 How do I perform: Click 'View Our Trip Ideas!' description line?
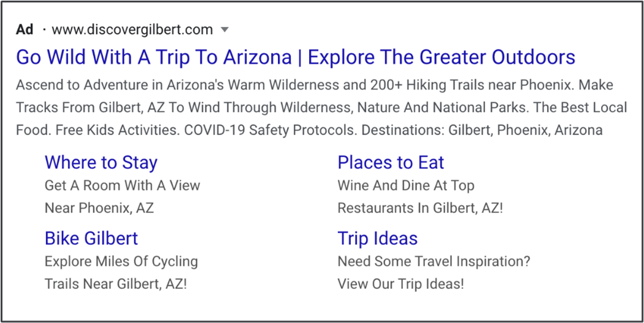[401, 284]
